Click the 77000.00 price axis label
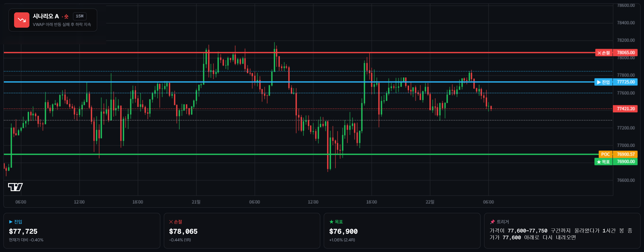 click(x=625, y=145)
